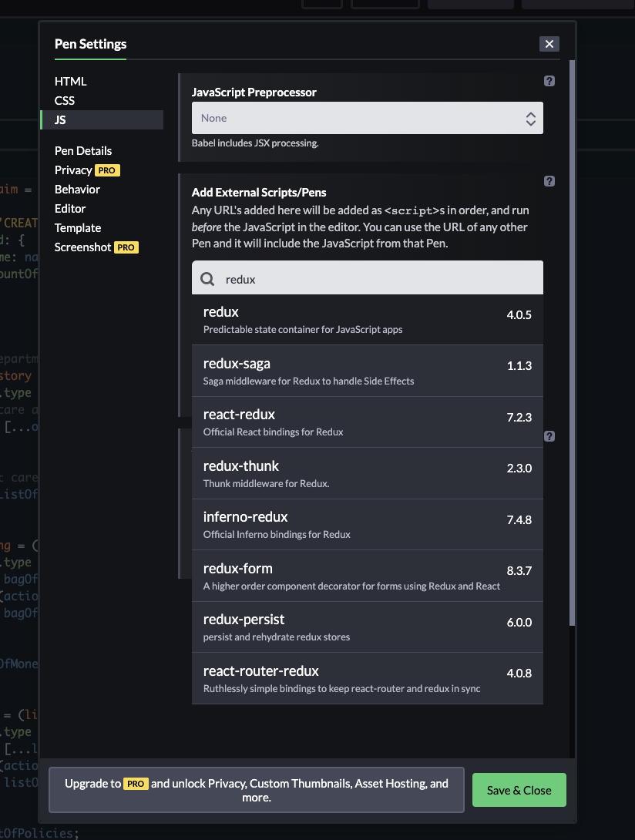Image resolution: width=635 pixels, height=840 pixels.
Task: Click the help icon beside react-redux row
Action: 549,436
